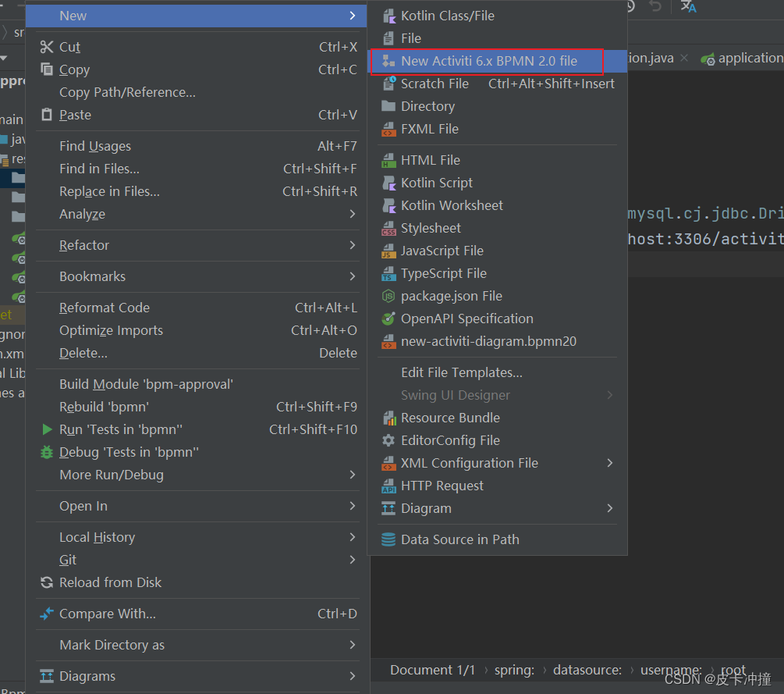Viewport: 784px width, 694px height.
Task: Click the Debug bug icon
Action: 47,452
